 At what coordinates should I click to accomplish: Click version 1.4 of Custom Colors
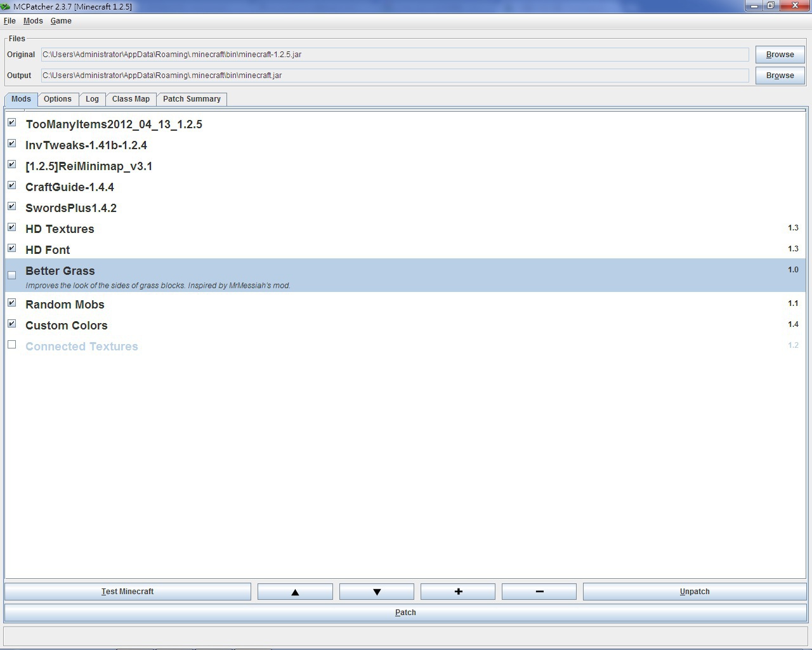(793, 324)
